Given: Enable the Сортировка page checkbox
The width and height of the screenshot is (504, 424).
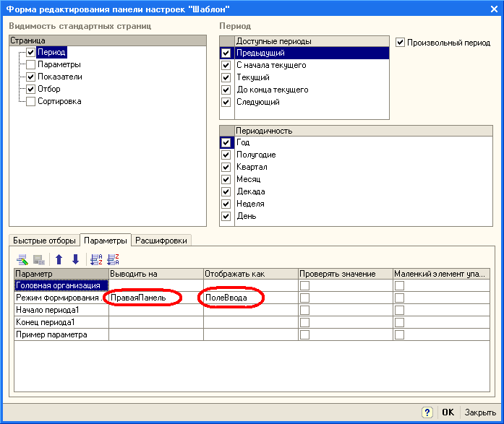Looking at the screenshot, I should click(x=30, y=102).
